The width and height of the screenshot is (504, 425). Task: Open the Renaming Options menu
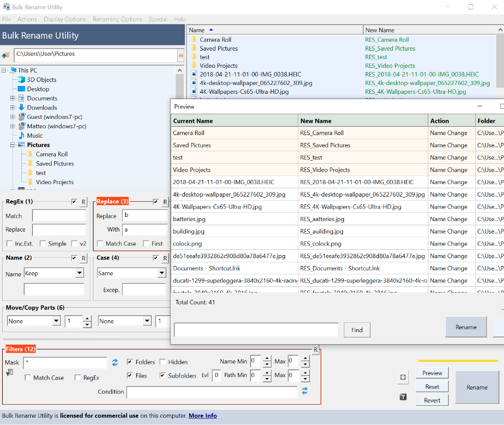coord(117,19)
